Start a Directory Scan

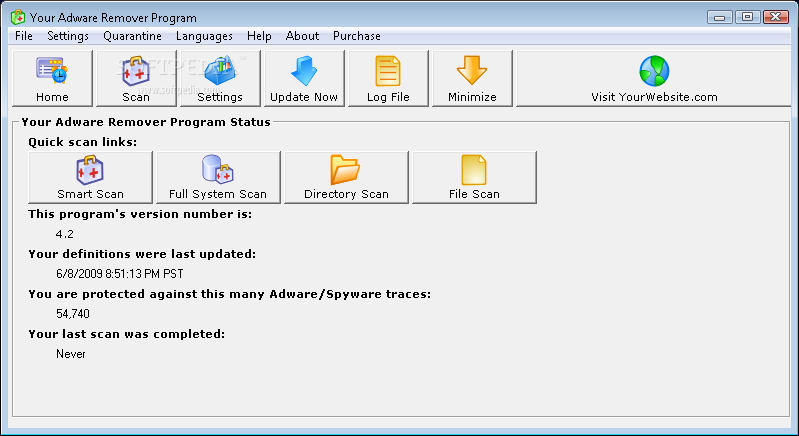(347, 177)
